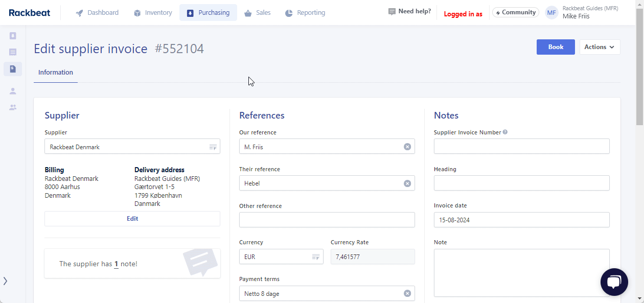Viewport: 644px width, 303px height.
Task: Click into the Invoice date field
Action: (x=521, y=220)
